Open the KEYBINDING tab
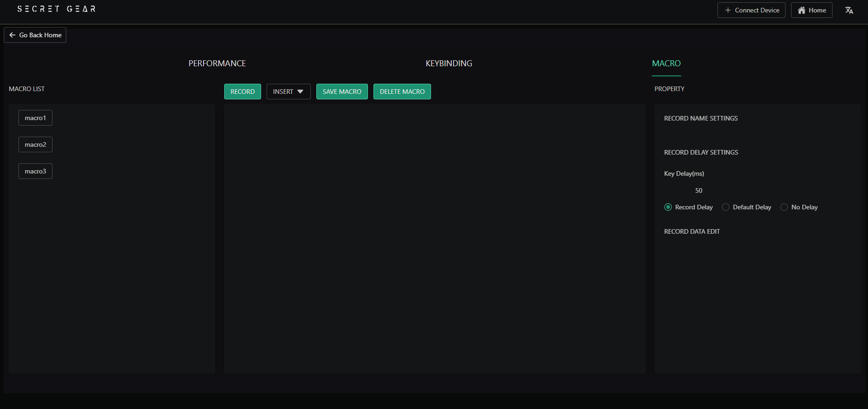This screenshot has width=868, height=409. [x=449, y=63]
